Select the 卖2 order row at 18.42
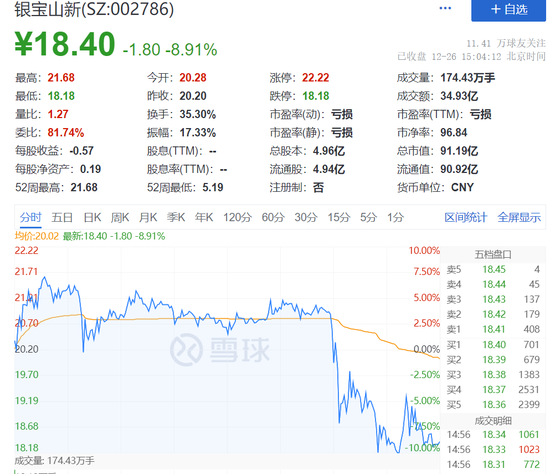The height and width of the screenshot is (474, 550). (x=493, y=314)
